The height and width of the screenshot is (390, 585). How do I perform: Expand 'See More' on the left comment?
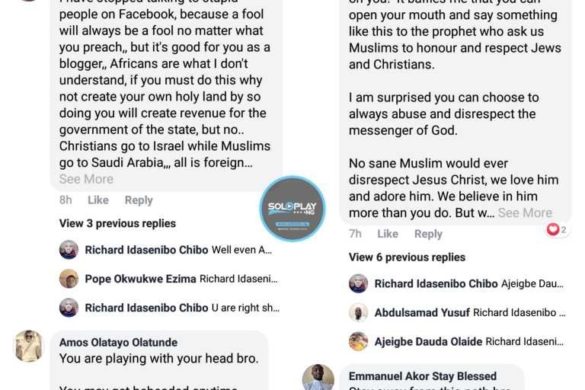[x=86, y=179]
